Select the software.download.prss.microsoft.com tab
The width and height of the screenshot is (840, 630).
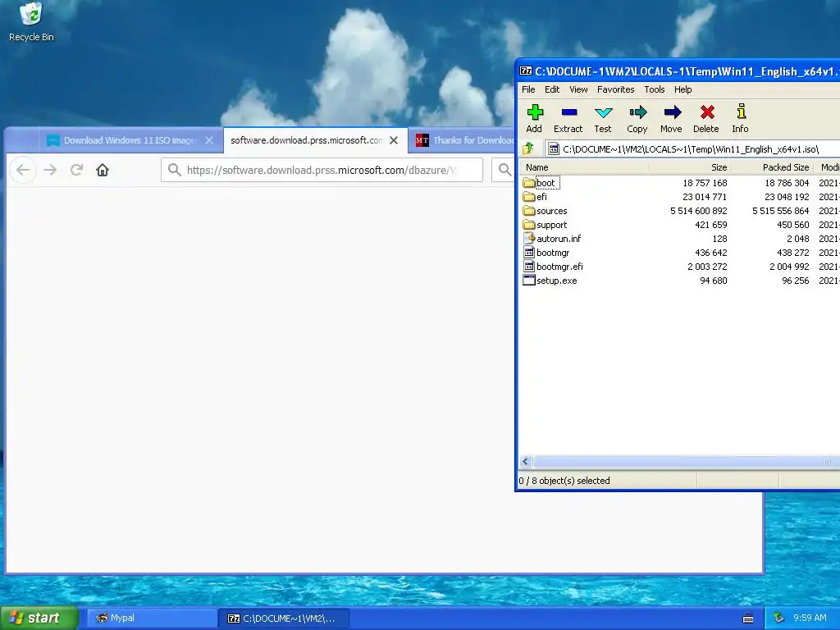click(x=307, y=140)
